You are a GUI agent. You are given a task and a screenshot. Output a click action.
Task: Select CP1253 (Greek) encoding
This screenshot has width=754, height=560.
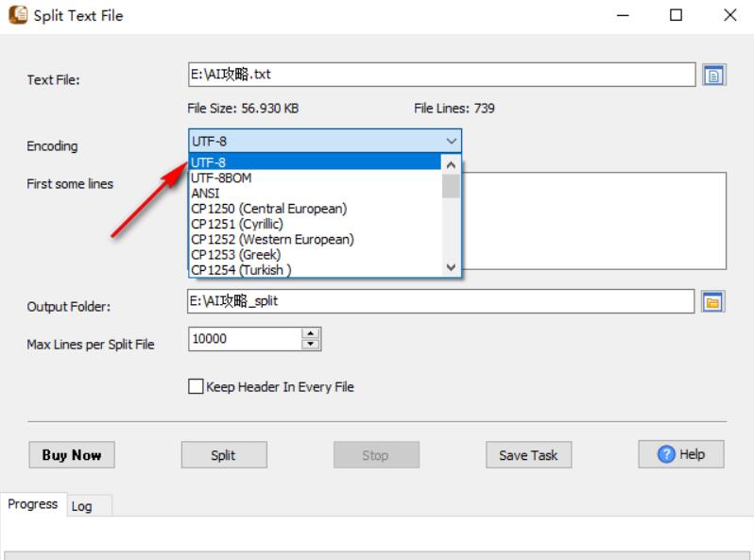315,255
